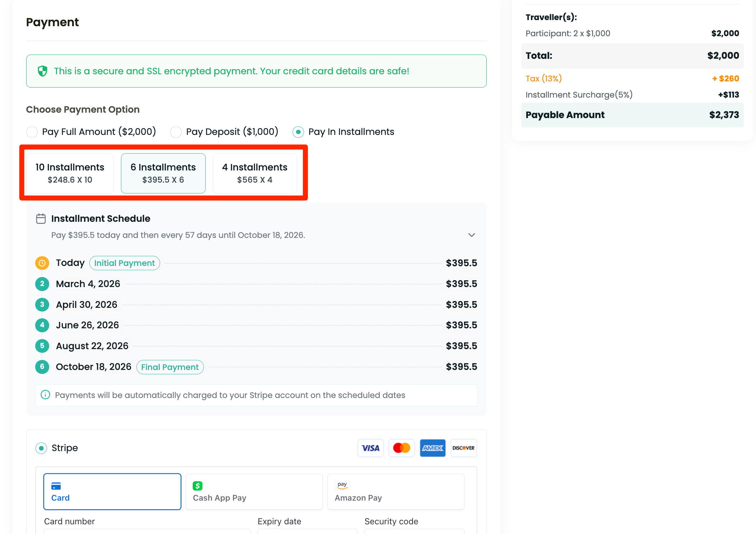This screenshot has height=534, width=756.
Task: Select the 6 Installments plan card
Action: pyautogui.click(x=163, y=173)
